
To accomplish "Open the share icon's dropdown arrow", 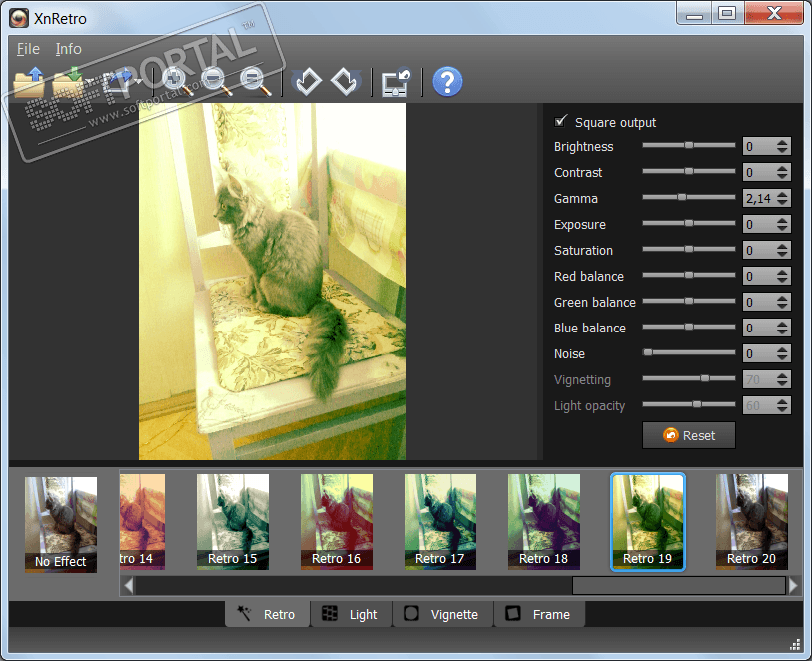I will pyautogui.click(x=138, y=82).
